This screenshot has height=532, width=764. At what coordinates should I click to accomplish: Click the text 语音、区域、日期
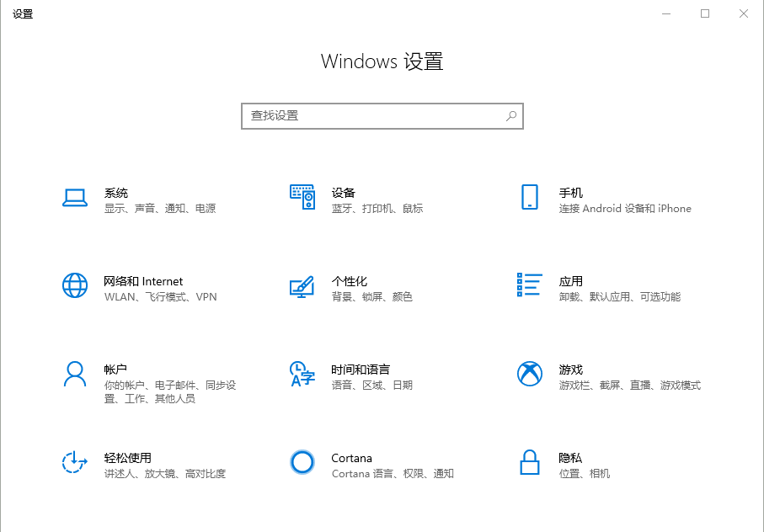point(372,386)
